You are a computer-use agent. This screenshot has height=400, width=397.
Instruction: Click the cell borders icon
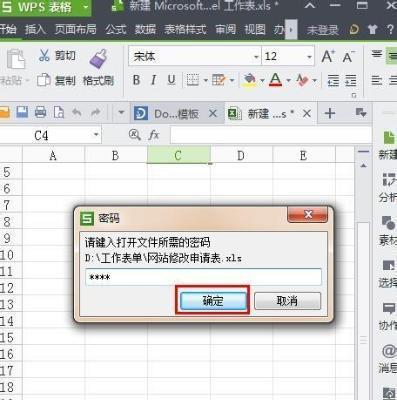(x=193, y=80)
